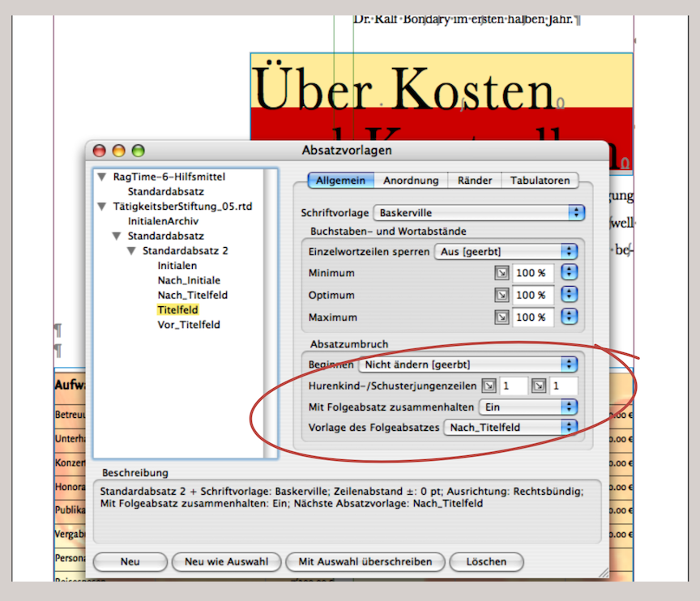Select Vor_Titelfeld in the style list
This screenshot has height=601, width=700.
pos(189,324)
